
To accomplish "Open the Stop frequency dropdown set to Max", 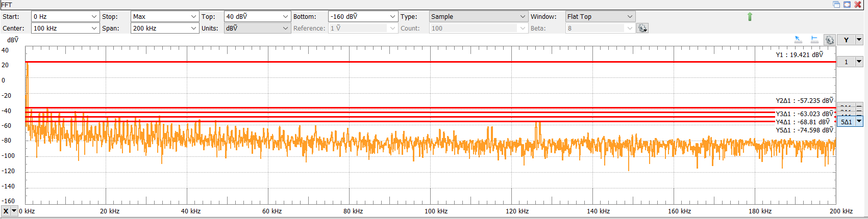I will point(193,17).
